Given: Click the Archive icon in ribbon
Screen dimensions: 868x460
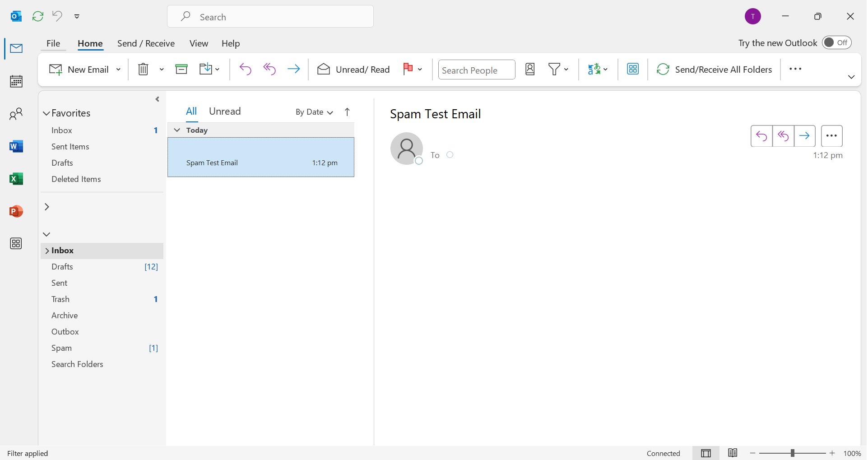Looking at the screenshot, I should coord(181,69).
